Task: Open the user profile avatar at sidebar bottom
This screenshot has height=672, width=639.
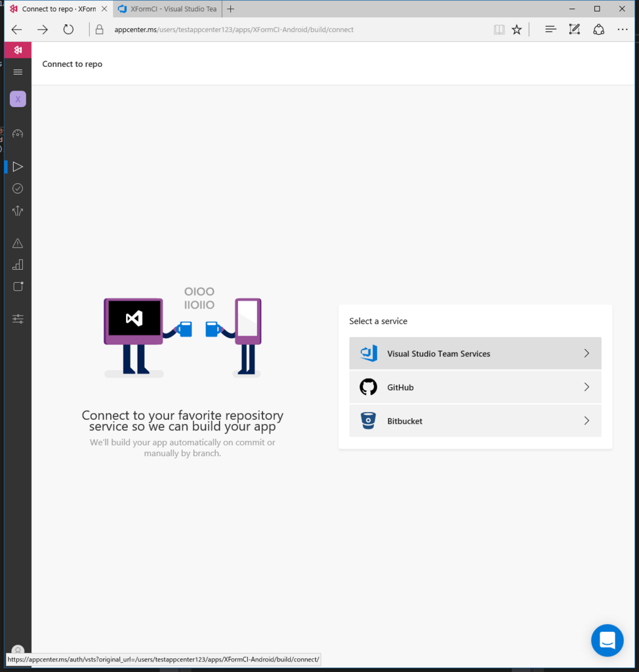Action: (x=18, y=650)
